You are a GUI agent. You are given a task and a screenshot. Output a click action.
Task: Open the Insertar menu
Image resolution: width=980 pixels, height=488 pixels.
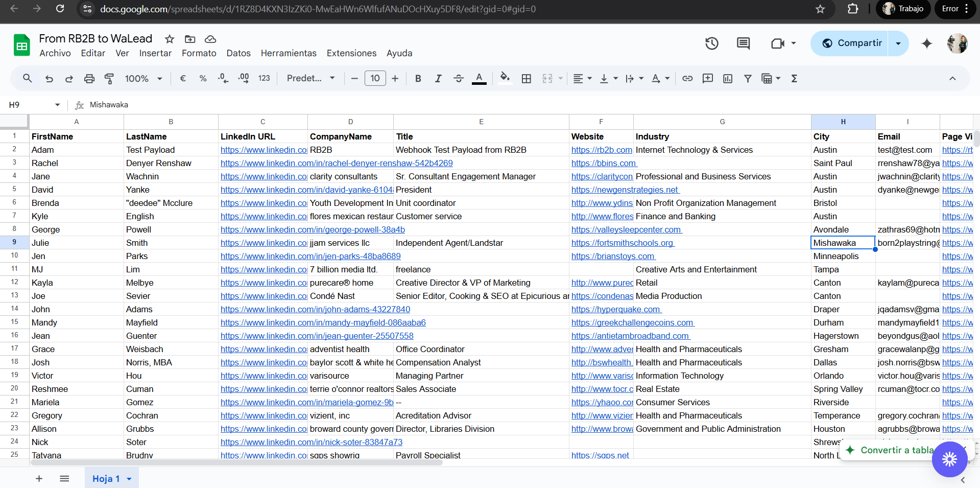155,53
